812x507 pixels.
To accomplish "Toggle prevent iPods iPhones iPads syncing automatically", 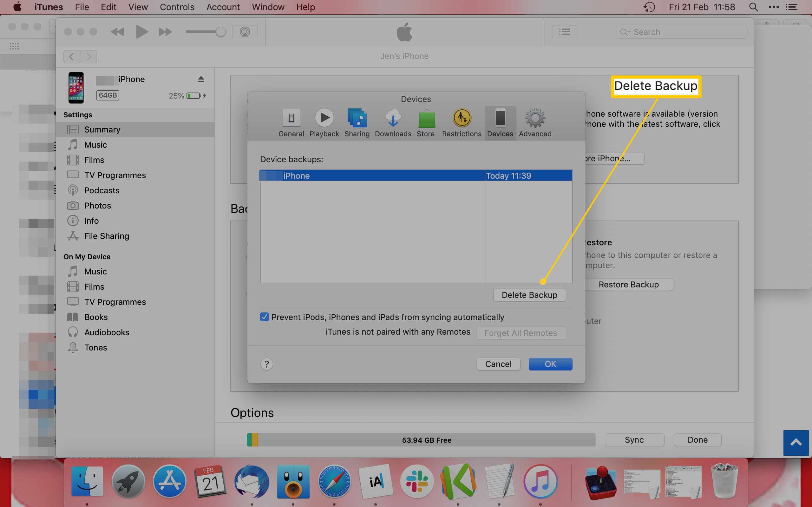I will (x=264, y=317).
